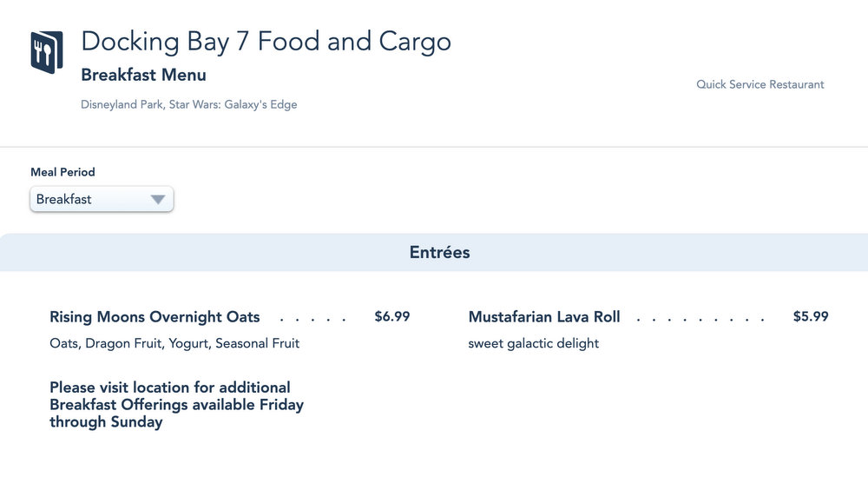Click the Quick Service Restaurant label
This screenshot has width=868, height=477.
point(759,84)
